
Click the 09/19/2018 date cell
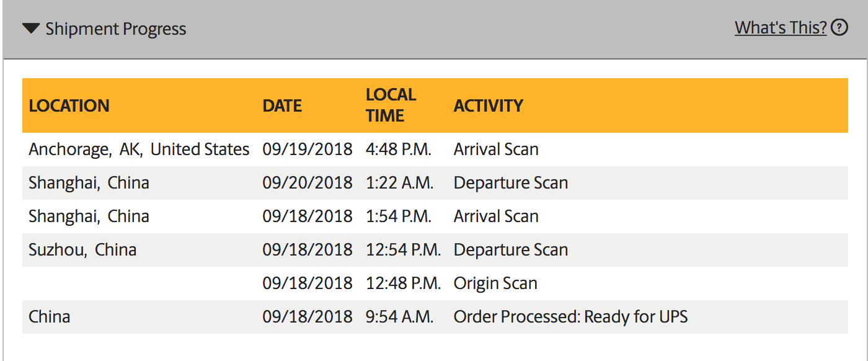click(x=308, y=149)
